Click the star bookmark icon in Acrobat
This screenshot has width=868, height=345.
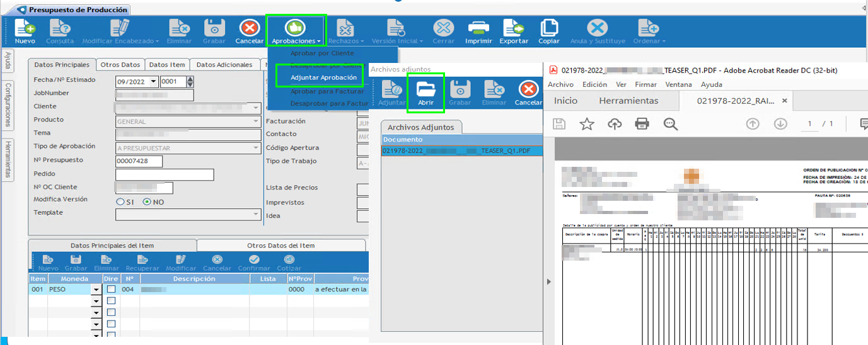pos(587,123)
